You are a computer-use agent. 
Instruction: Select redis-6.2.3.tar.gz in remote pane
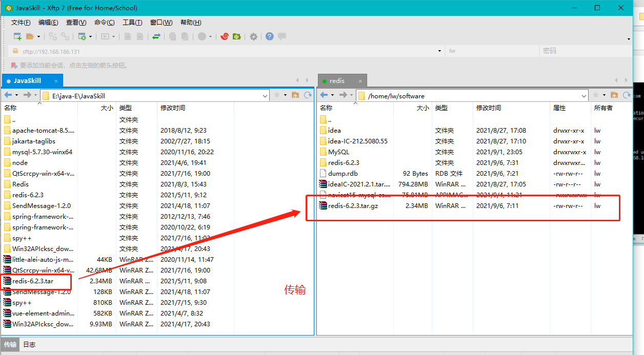353,206
